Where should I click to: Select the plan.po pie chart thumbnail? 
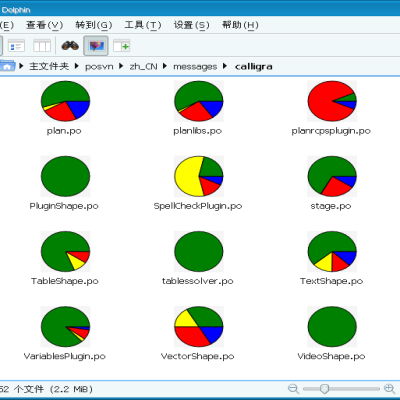click(x=65, y=101)
